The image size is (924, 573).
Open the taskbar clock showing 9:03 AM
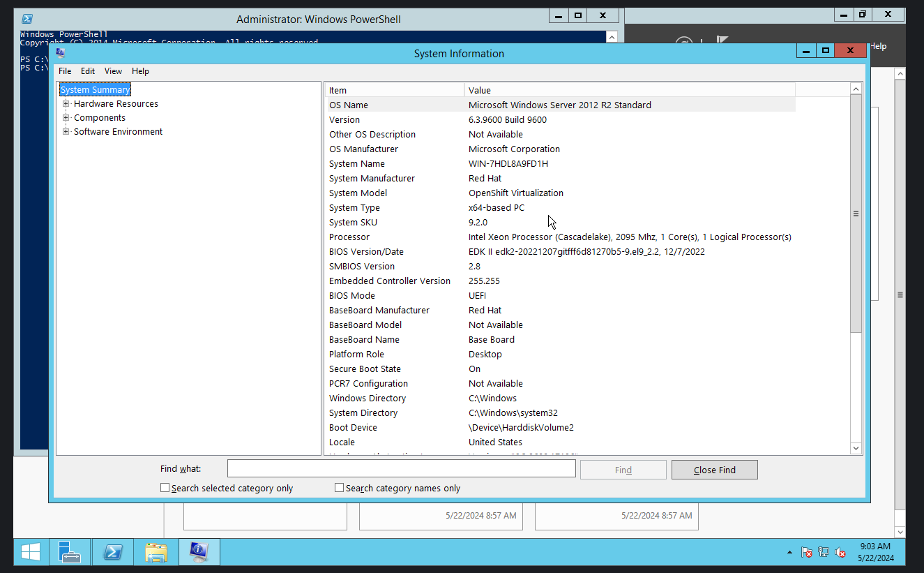pyautogui.click(x=876, y=552)
